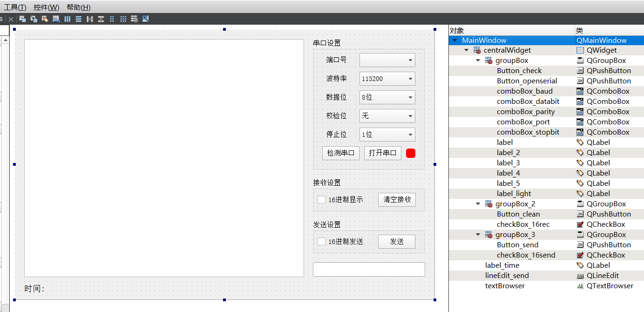
Task: Click the send line edit field
Action: click(369, 270)
